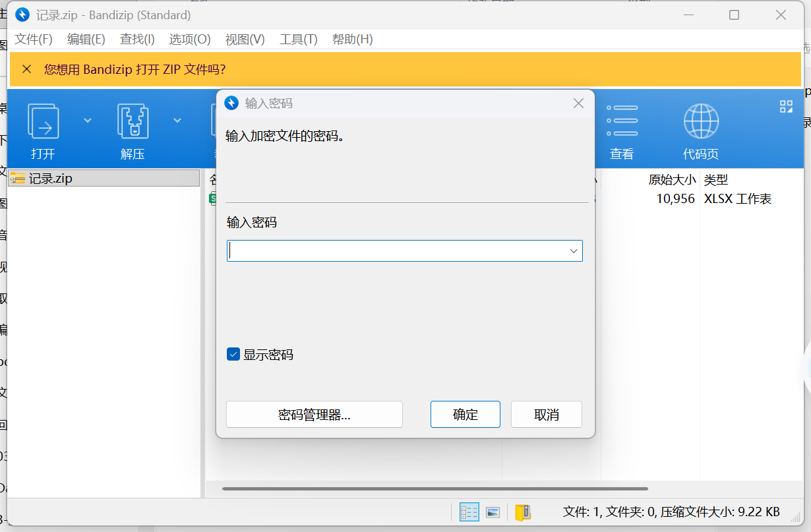Minimize the Bandizip window

(x=689, y=15)
